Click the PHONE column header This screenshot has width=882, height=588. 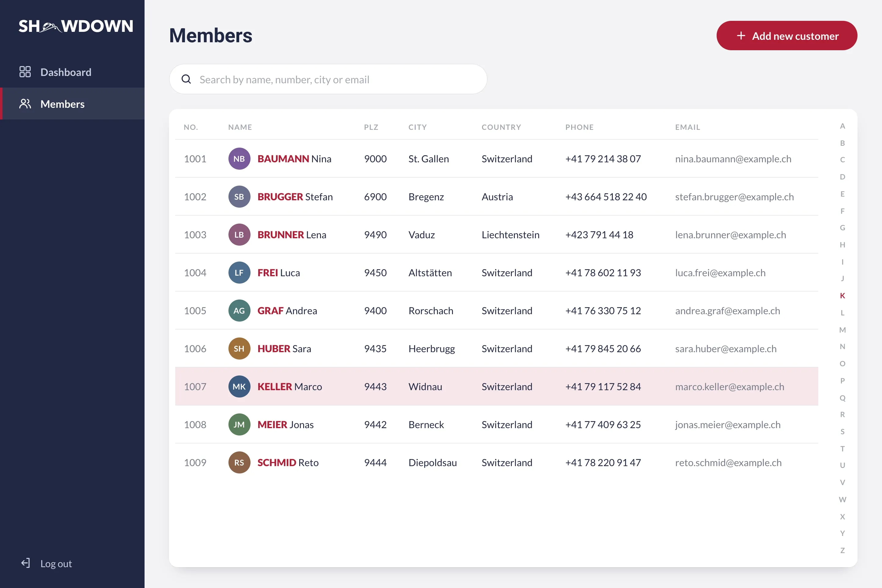(579, 127)
